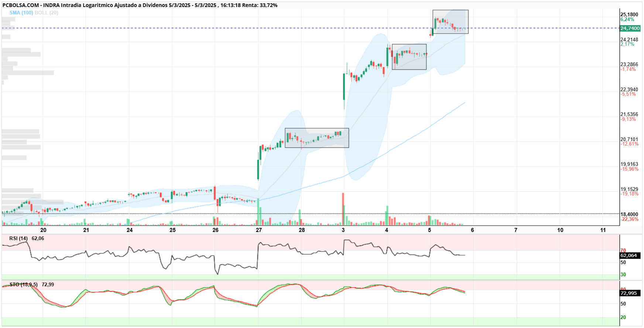Click date 5 on the time axis
This screenshot has height=328, width=644.
pos(429,230)
